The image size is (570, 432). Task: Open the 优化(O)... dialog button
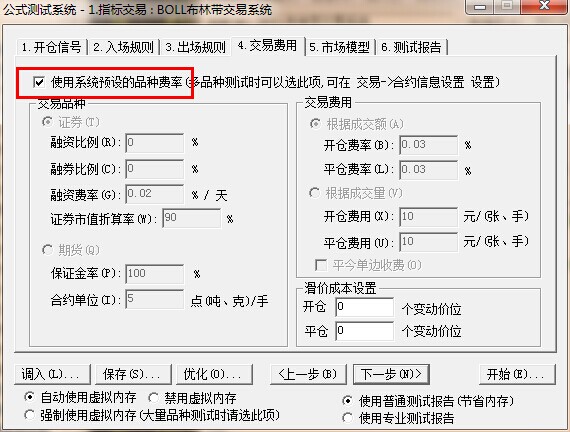[214, 374]
